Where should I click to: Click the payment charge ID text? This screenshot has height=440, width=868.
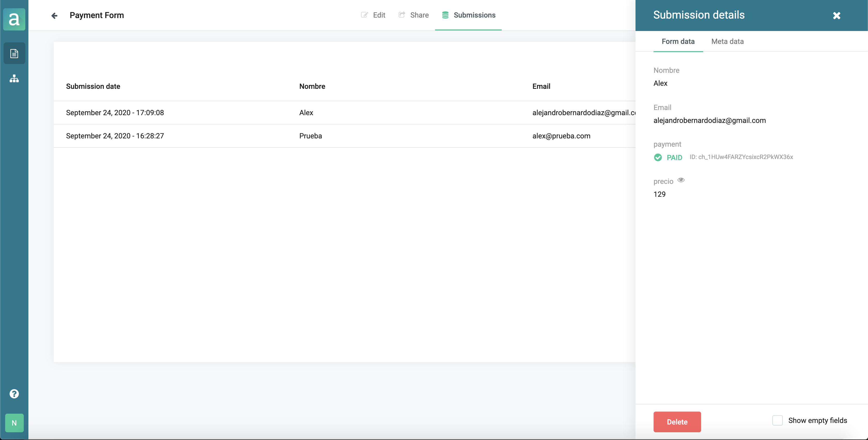(x=741, y=157)
